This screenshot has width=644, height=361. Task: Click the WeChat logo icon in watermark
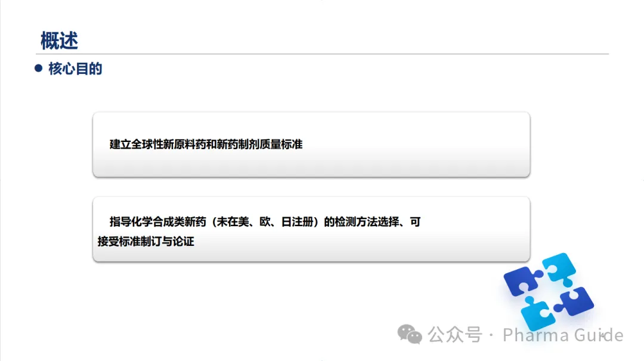(410, 334)
